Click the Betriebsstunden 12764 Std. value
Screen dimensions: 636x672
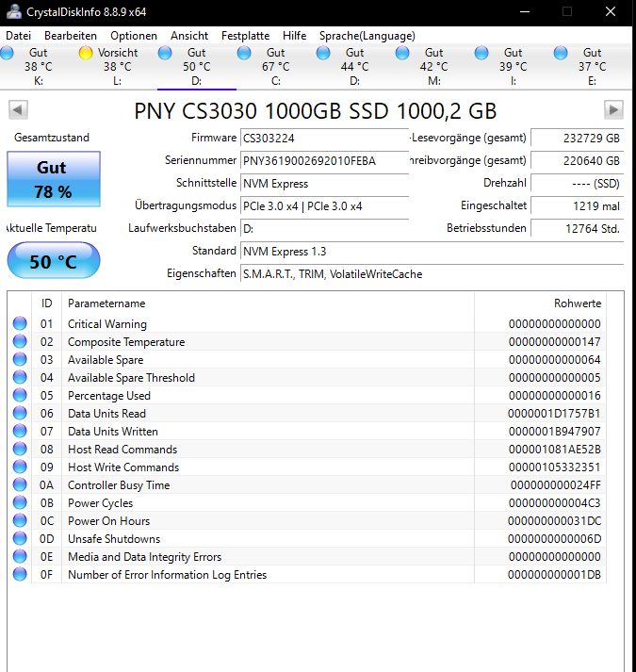click(x=578, y=229)
